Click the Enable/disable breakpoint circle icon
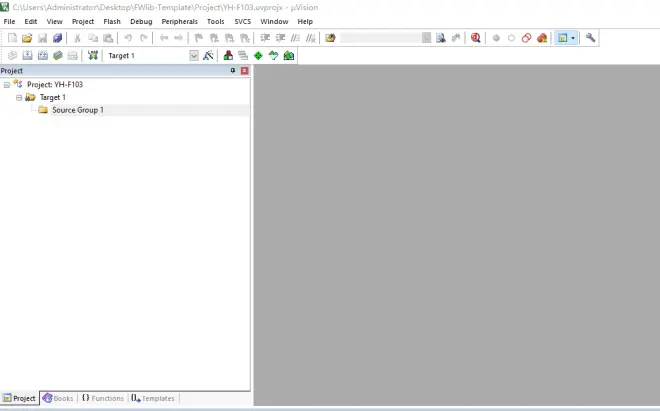Viewport: 660px width, 411px height. point(511,38)
